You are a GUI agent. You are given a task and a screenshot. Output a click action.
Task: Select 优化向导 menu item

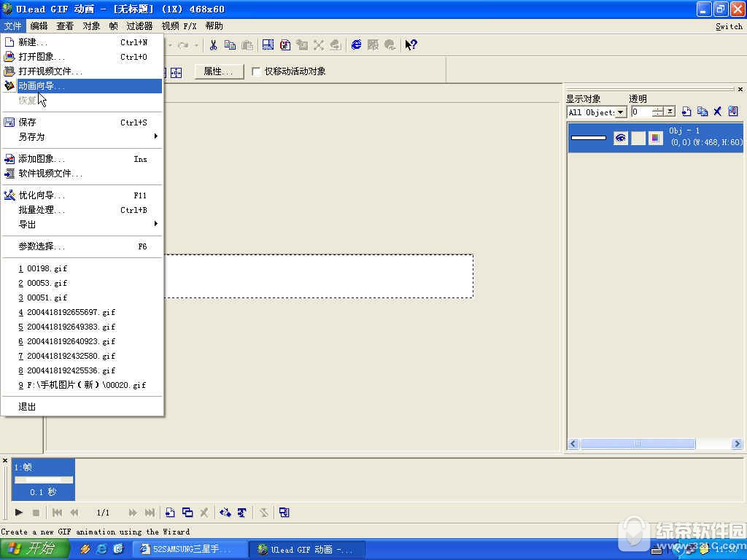click(82, 195)
